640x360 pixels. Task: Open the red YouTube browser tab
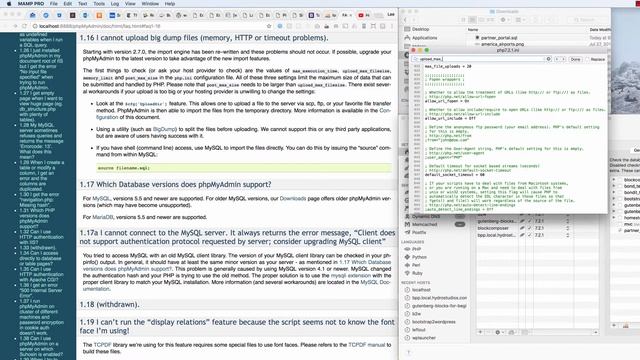coord(363,15)
